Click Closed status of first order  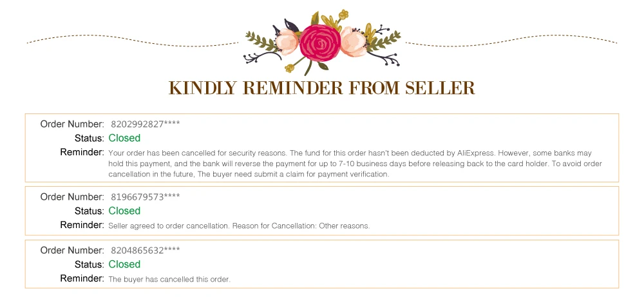click(x=124, y=138)
